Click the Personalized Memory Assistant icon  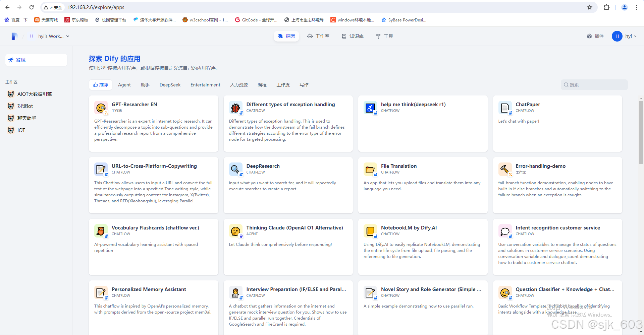pyautogui.click(x=101, y=292)
